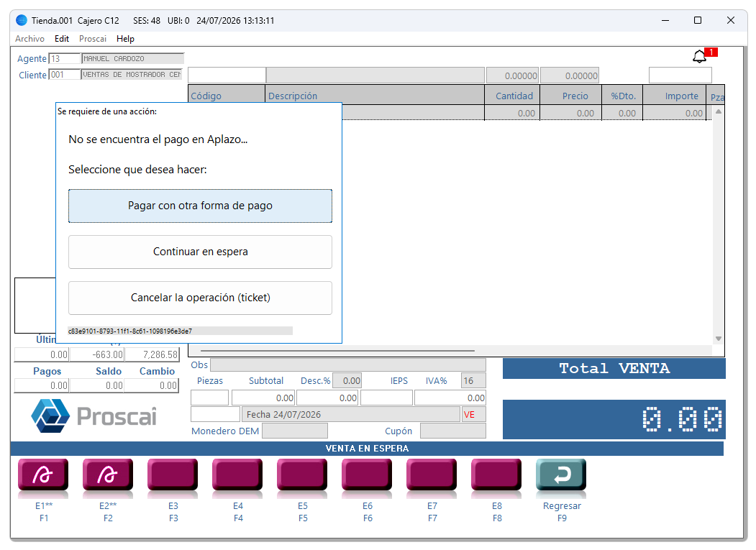Click the E4 function key button
The width and height of the screenshot is (756, 550).
pyautogui.click(x=237, y=475)
